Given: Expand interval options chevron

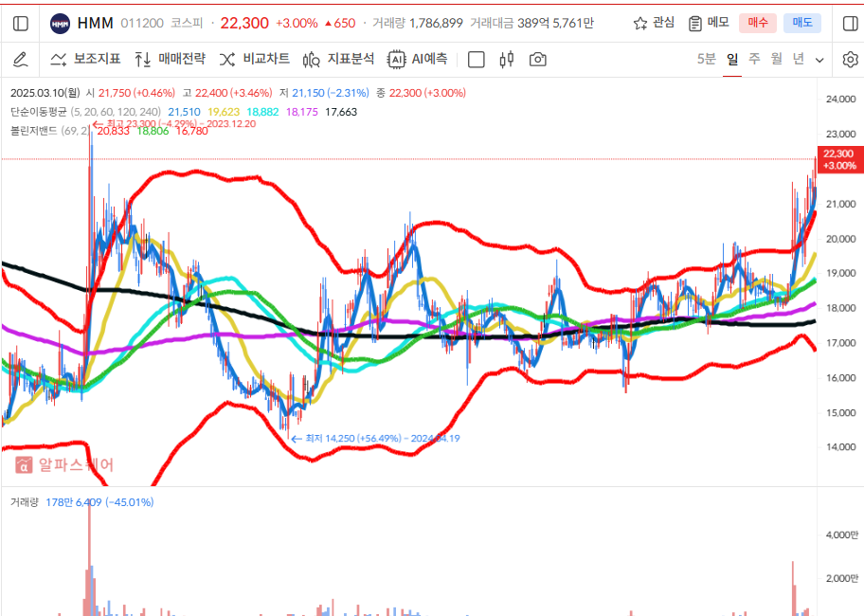Looking at the screenshot, I should [x=819, y=60].
